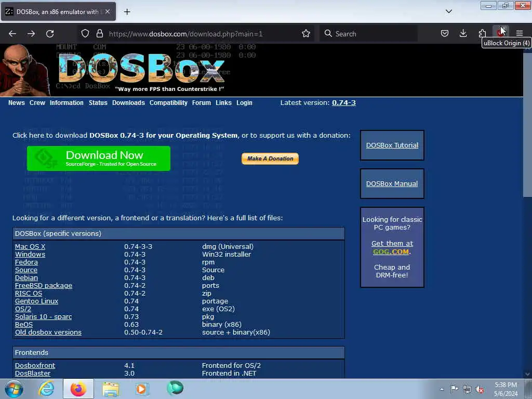Open the News menu item
The image size is (532, 399).
pyautogui.click(x=16, y=103)
